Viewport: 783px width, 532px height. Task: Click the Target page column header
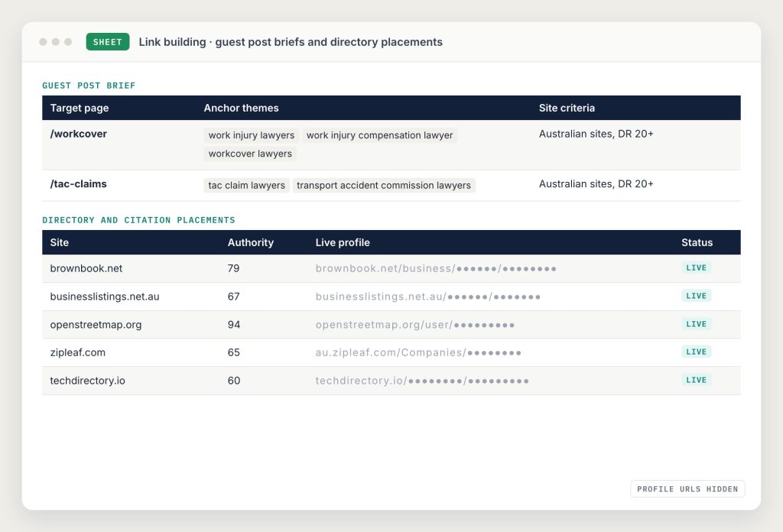(x=80, y=108)
